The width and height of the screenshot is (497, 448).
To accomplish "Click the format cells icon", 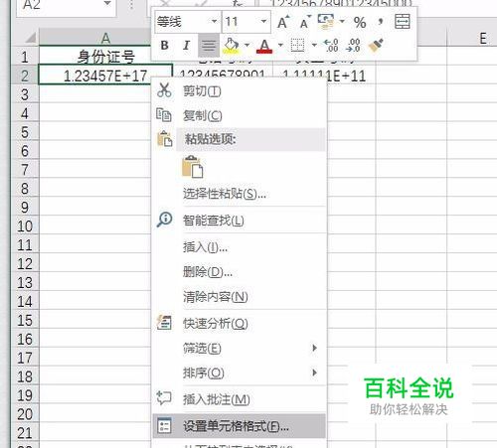I will [164, 425].
